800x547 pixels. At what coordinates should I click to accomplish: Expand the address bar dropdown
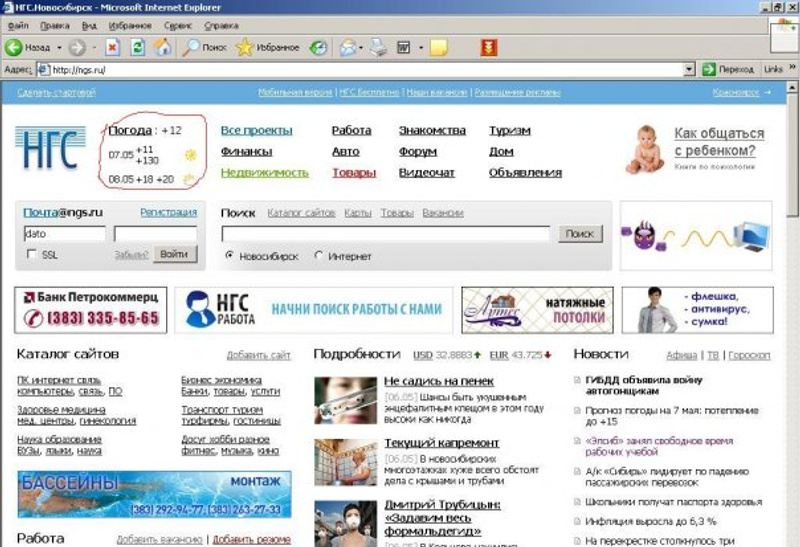pos(688,70)
